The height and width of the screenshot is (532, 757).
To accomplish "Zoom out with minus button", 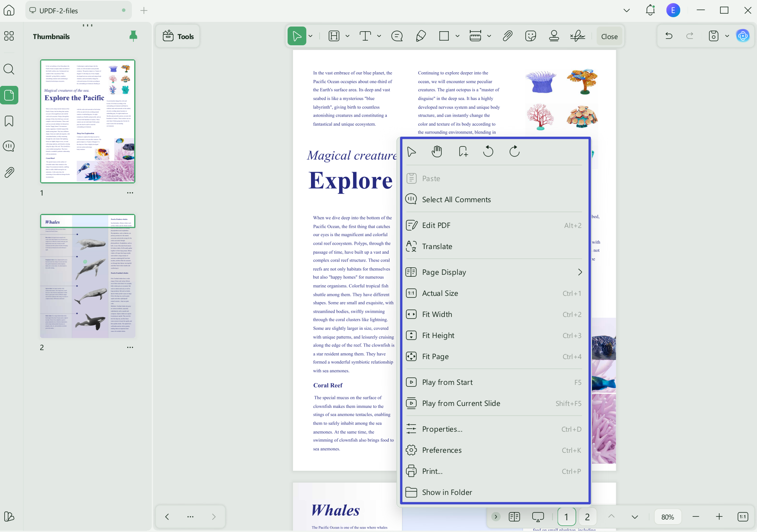I will pyautogui.click(x=696, y=517).
